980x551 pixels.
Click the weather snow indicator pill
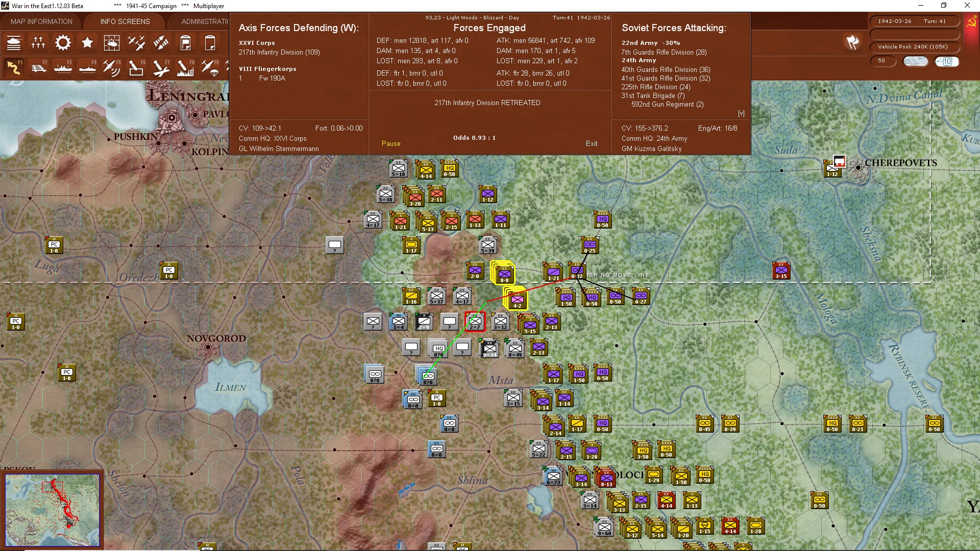pos(916,61)
